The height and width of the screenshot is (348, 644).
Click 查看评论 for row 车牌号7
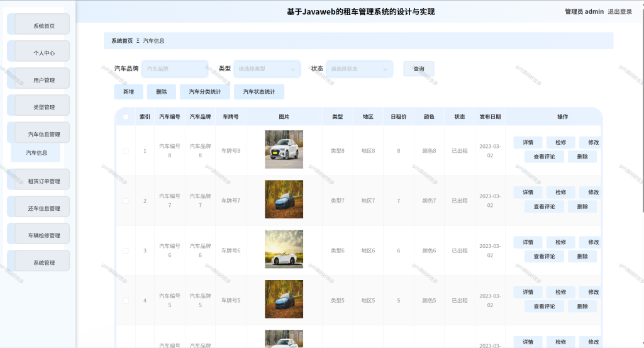coord(544,206)
